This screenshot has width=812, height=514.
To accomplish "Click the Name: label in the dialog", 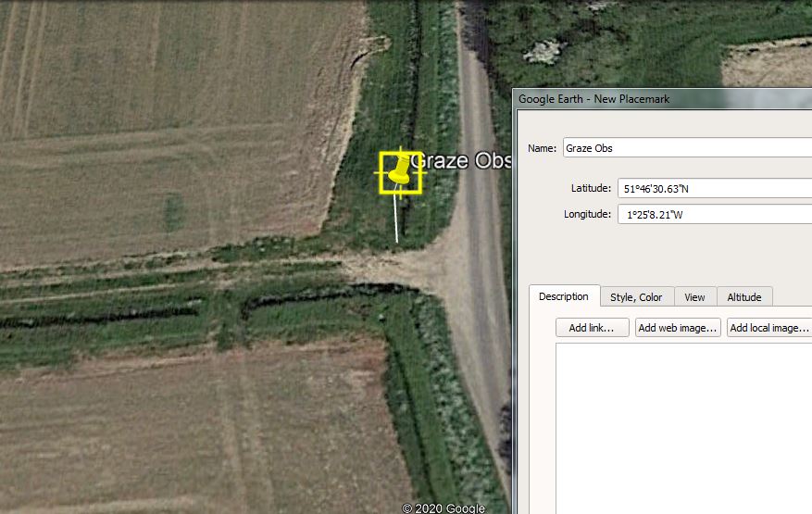I will click(x=543, y=148).
